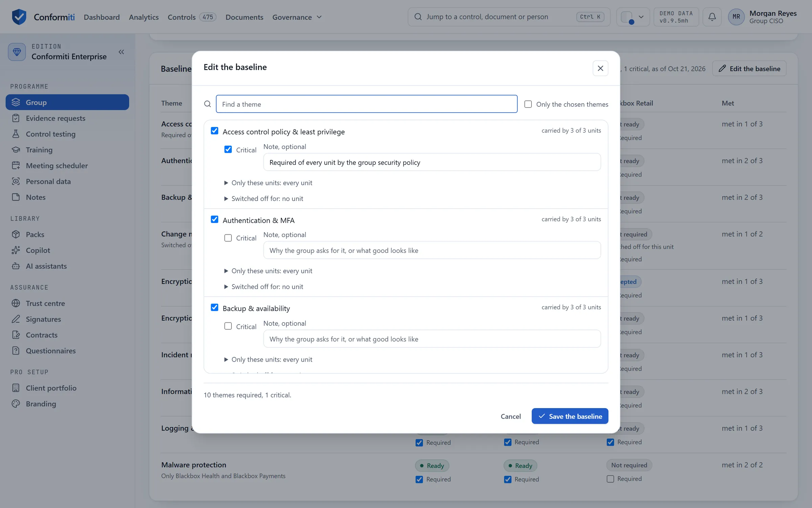The height and width of the screenshot is (508, 812).
Task: Focus the Find a theme search field
Action: click(367, 104)
